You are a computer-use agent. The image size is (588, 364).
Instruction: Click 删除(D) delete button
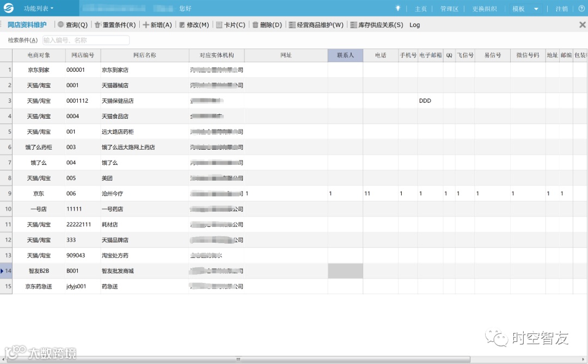pos(267,24)
